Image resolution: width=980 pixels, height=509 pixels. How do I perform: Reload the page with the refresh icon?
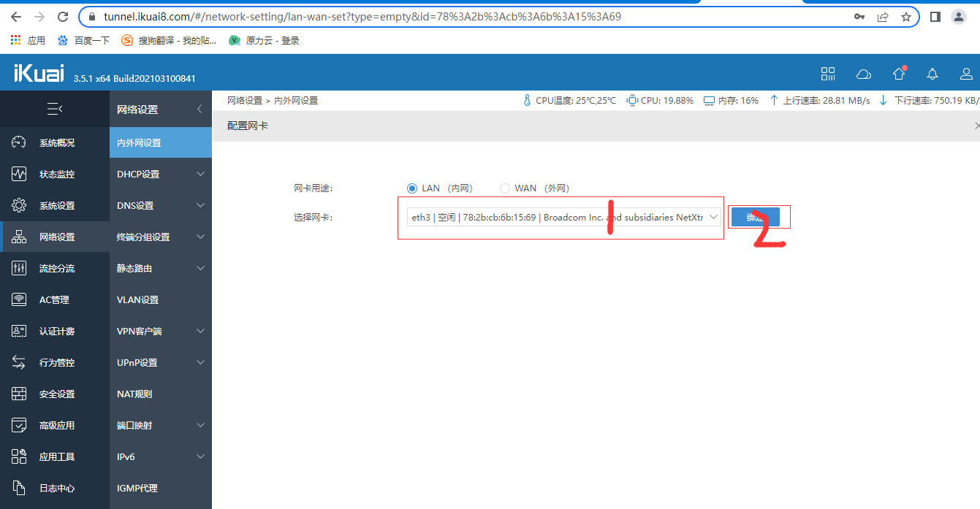coord(63,16)
